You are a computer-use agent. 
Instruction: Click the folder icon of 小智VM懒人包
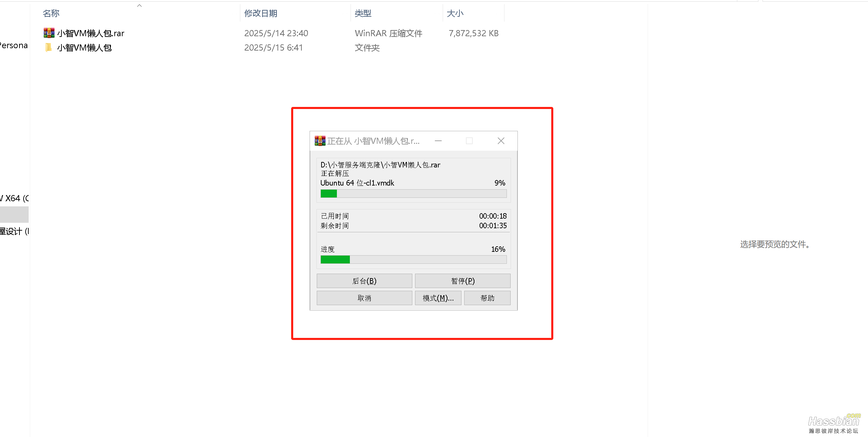[48, 47]
